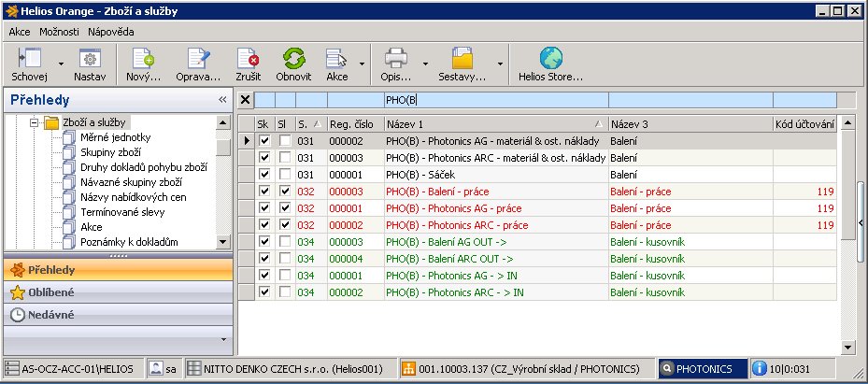Open Názvy nabídkových cen
This screenshot has width=868, height=384.
point(134,197)
